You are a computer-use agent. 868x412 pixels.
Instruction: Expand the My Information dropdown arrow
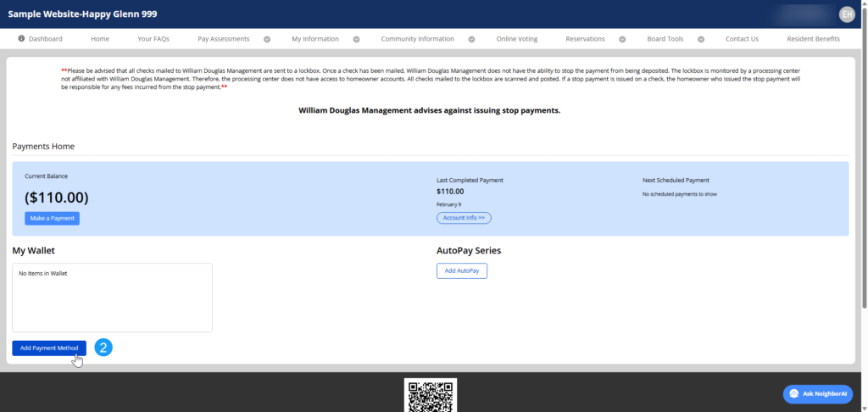(356, 39)
